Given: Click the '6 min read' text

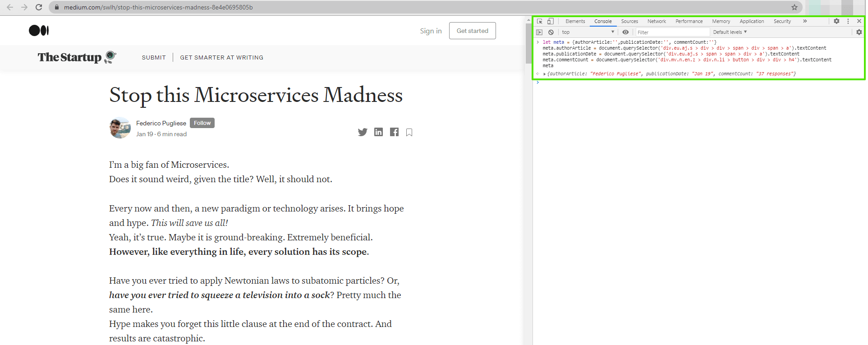Looking at the screenshot, I should pos(172,134).
